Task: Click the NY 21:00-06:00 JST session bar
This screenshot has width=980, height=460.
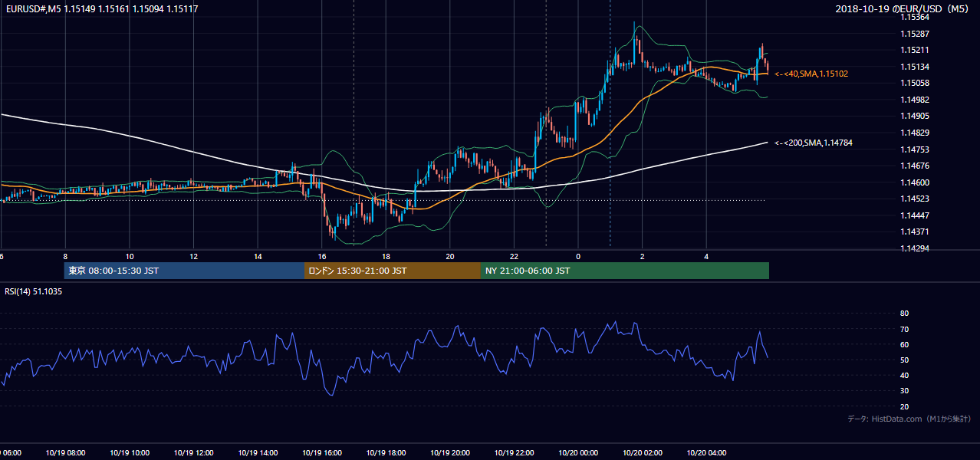Action: pos(625,271)
